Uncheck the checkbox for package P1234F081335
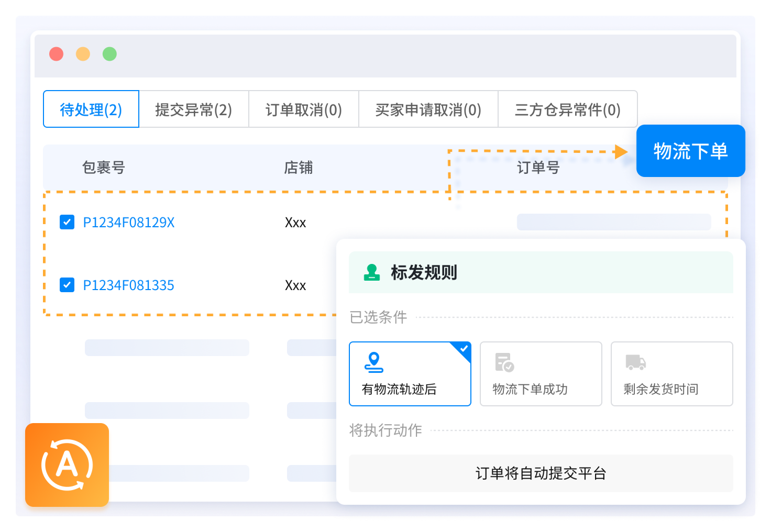This screenshot has height=532, width=771. click(67, 285)
